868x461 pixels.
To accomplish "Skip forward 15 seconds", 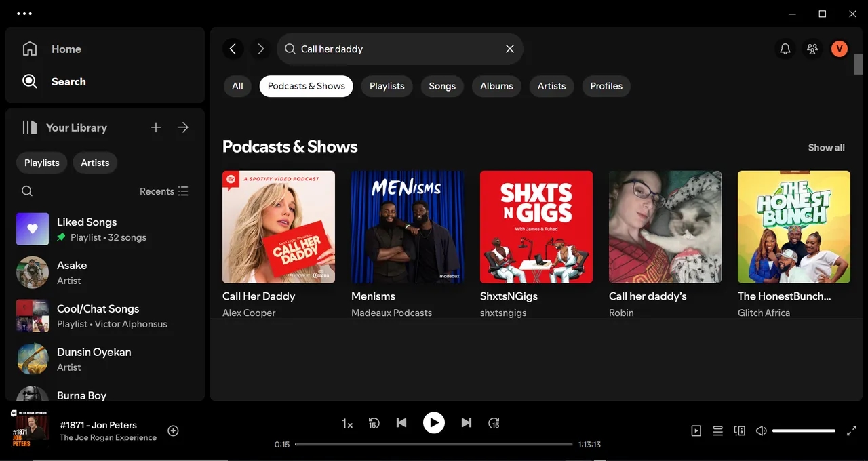I will click(x=494, y=423).
